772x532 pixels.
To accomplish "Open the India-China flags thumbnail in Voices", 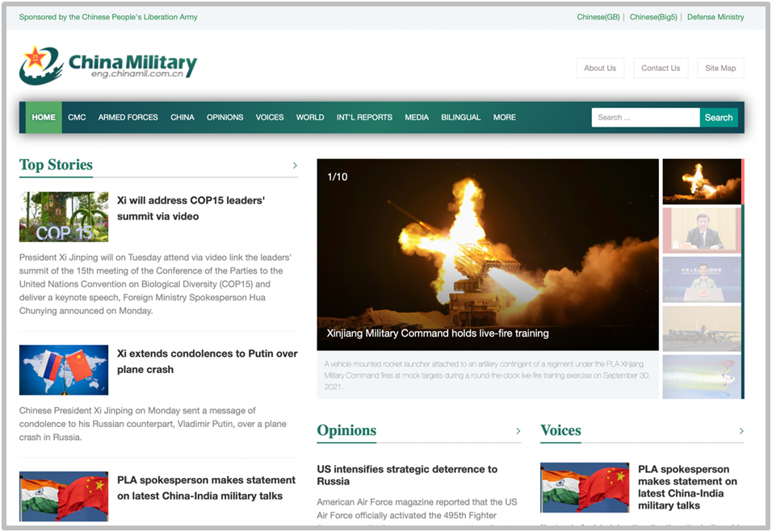I will click(585, 488).
